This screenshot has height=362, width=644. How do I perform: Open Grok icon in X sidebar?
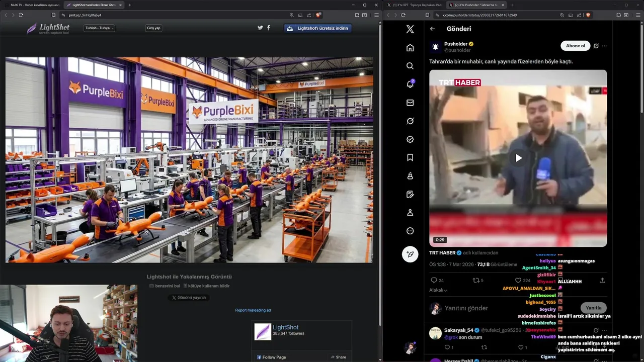410,121
